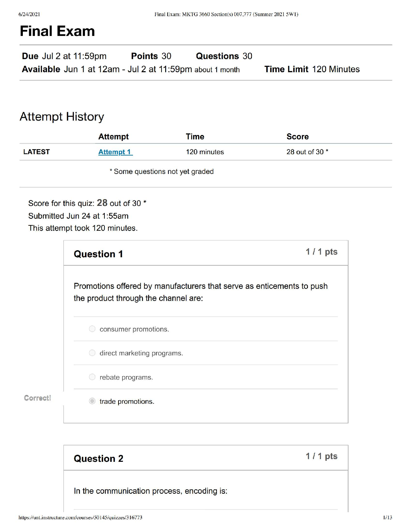This screenshot has width=411, height=532.
Task: Click the "Attempt" column header
Action: (x=113, y=137)
